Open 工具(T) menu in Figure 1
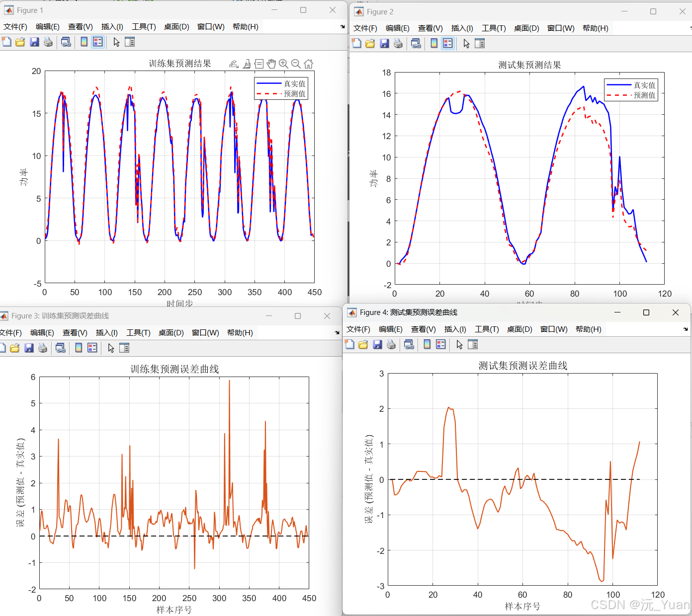The height and width of the screenshot is (616, 692). [144, 27]
